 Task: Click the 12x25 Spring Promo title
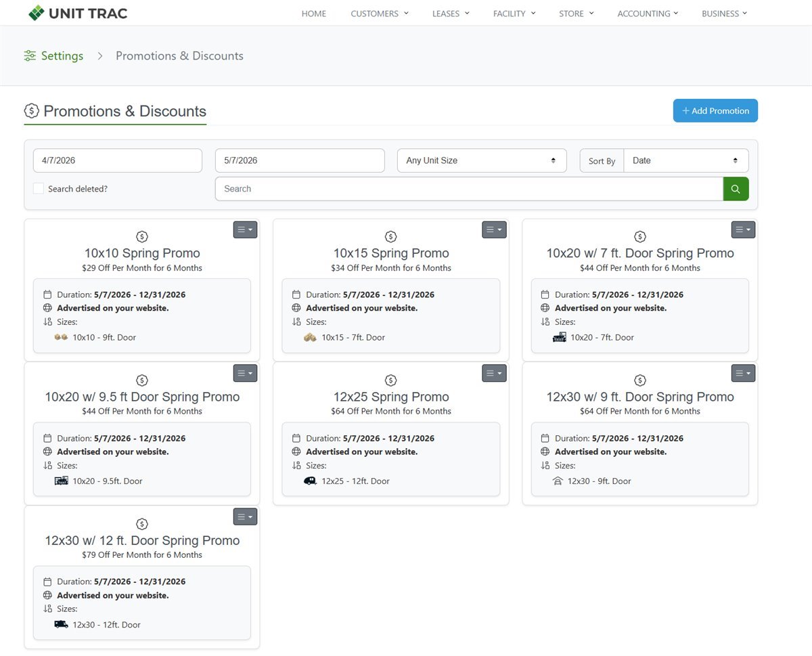click(391, 397)
